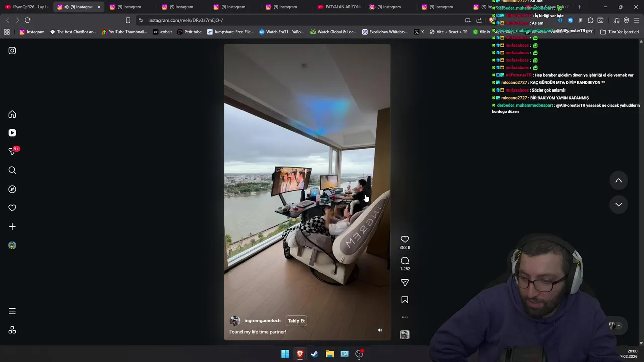Share the reel with paper-plane icon
The image size is (644, 362).
405,282
